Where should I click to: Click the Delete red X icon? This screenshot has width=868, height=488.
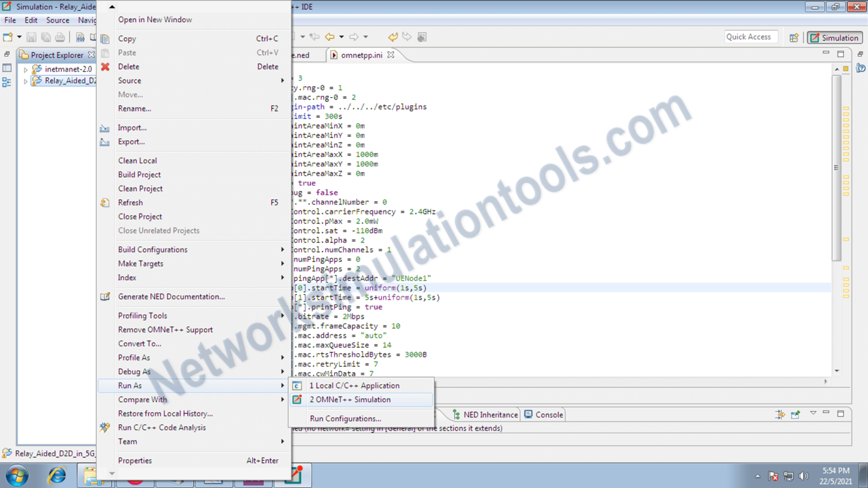pos(105,67)
